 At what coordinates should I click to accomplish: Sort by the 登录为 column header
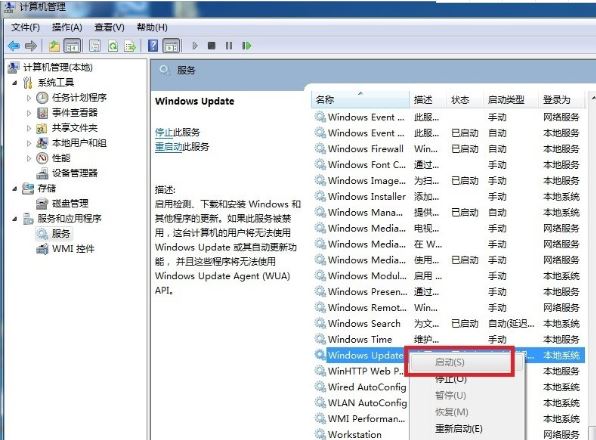point(560,100)
